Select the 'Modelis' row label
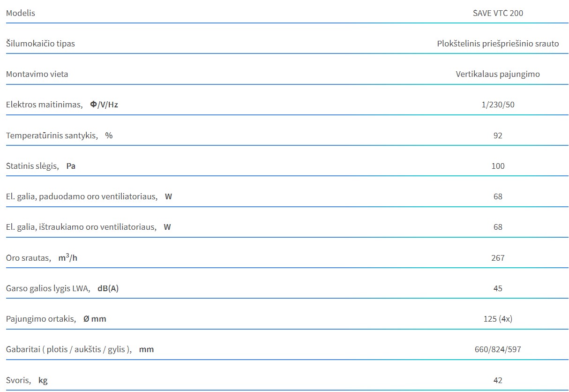This screenshot has height=392, width=569. click(x=20, y=13)
